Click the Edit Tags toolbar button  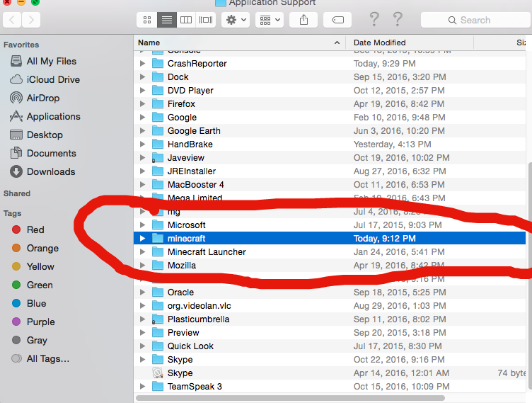[x=337, y=20]
